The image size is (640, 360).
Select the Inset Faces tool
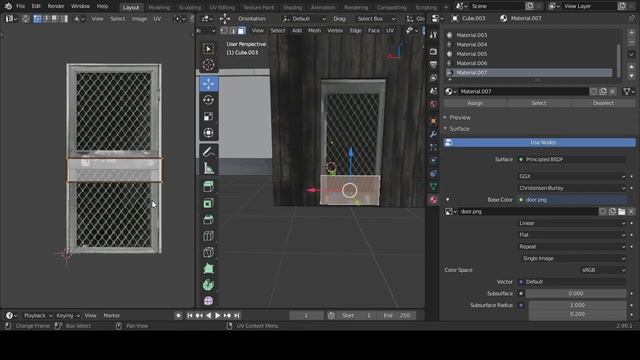[208, 203]
